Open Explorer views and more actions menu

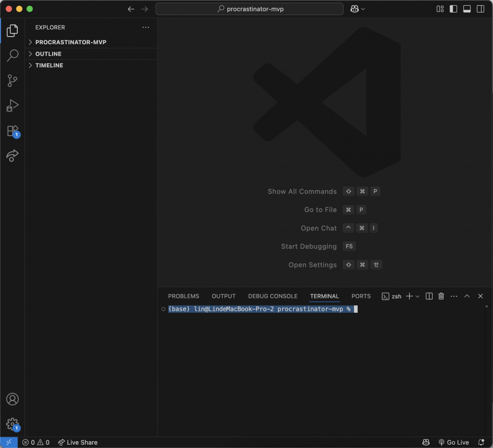click(x=145, y=27)
